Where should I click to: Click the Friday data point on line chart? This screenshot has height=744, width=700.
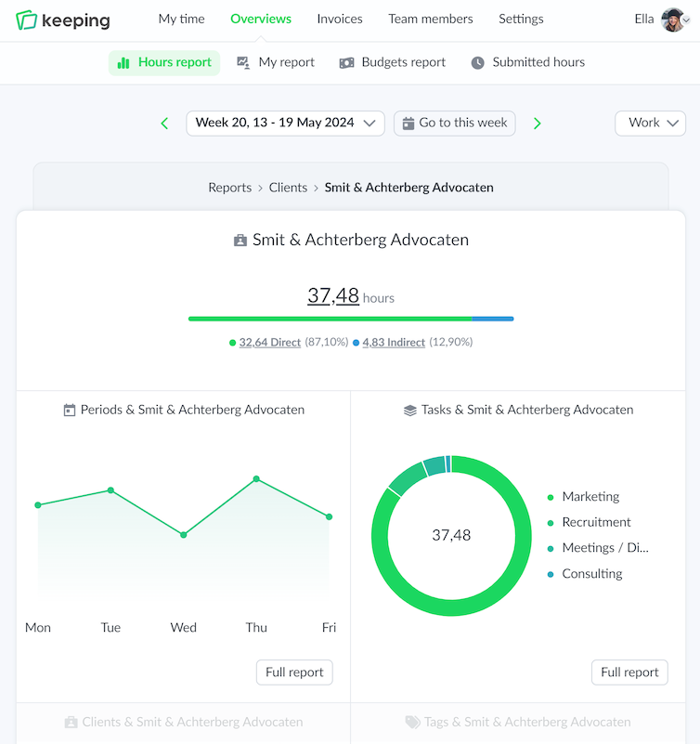[x=330, y=516]
